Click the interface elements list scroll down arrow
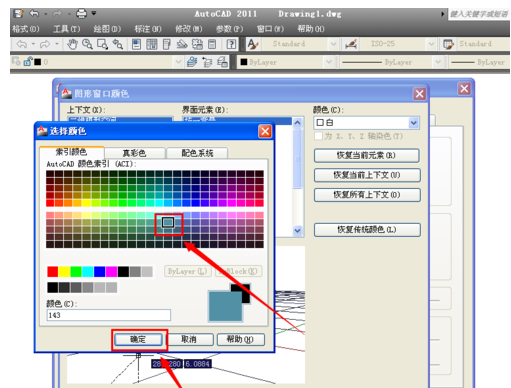 tap(297, 230)
